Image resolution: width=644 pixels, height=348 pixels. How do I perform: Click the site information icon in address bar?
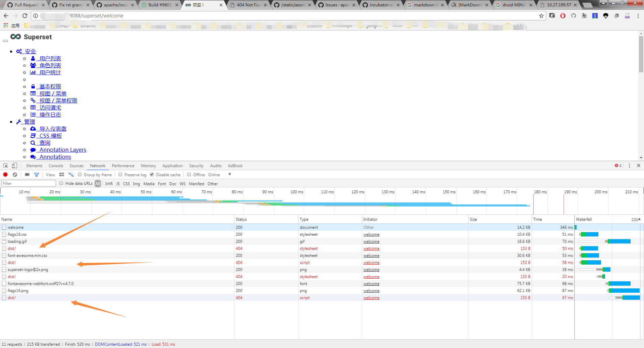pyautogui.click(x=36, y=16)
